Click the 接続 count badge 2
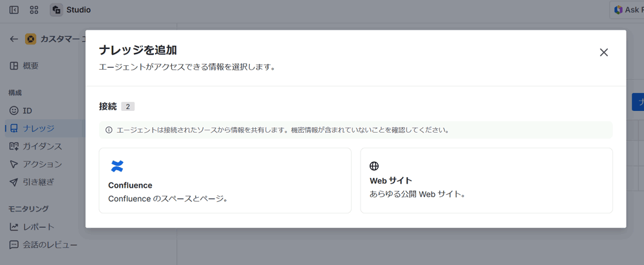Screen dimensions: 644x265 [128, 106]
